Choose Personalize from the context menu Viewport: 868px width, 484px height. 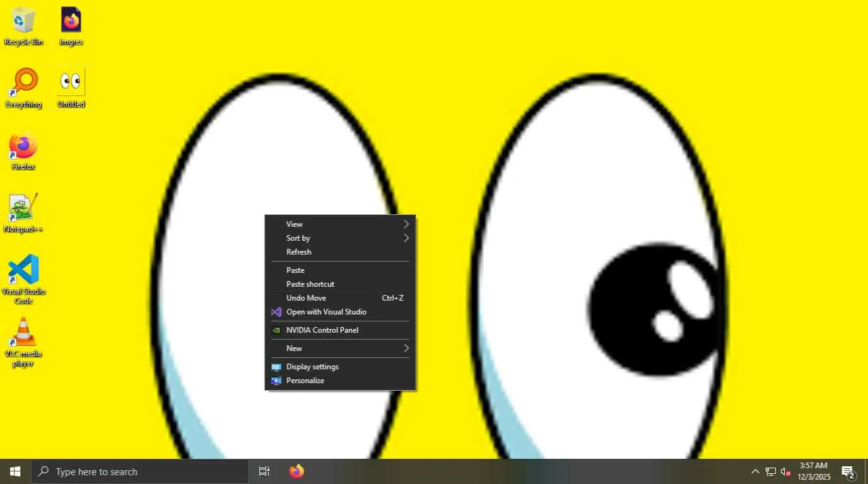pyautogui.click(x=340, y=381)
